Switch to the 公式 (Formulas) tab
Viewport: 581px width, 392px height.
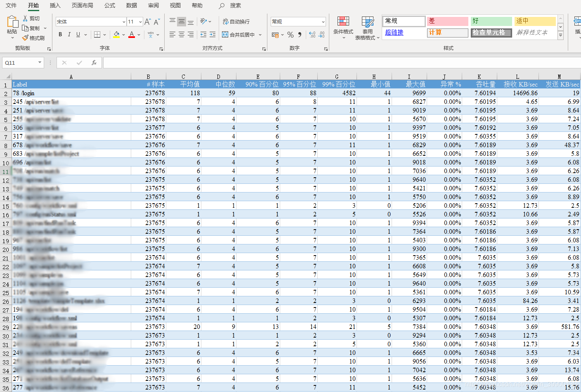110,5
